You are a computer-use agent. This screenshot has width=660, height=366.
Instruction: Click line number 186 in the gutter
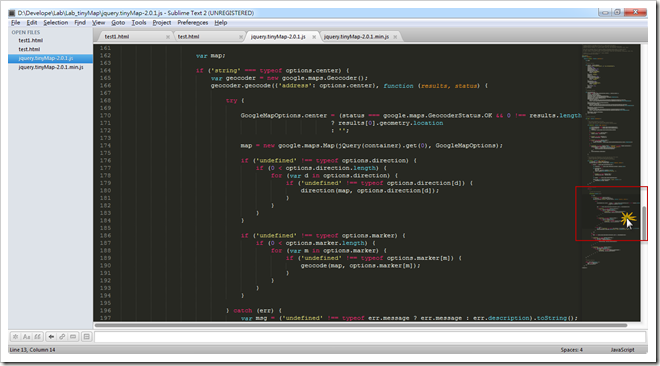[105, 236]
